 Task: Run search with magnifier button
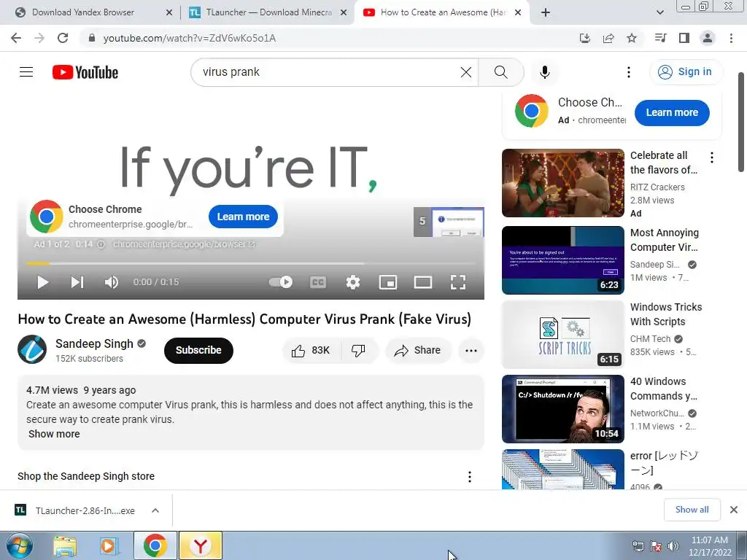pyautogui.click(x=500, y=72)
